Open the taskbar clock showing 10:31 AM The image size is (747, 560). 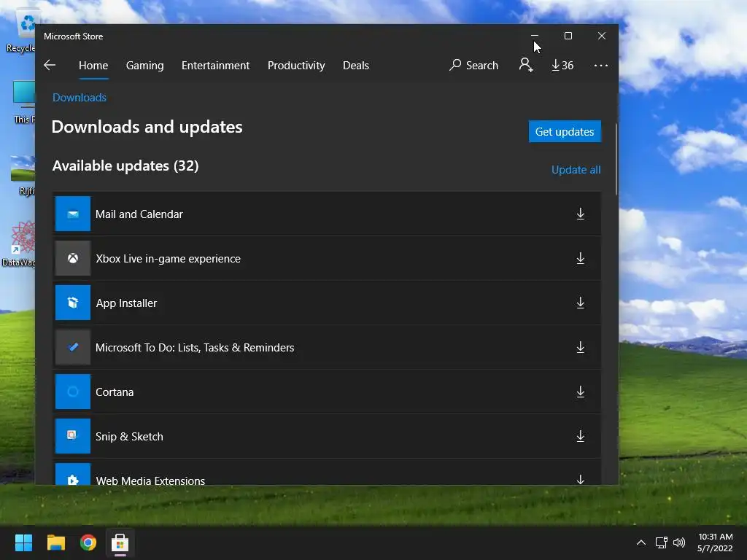(x=715, y=542)
